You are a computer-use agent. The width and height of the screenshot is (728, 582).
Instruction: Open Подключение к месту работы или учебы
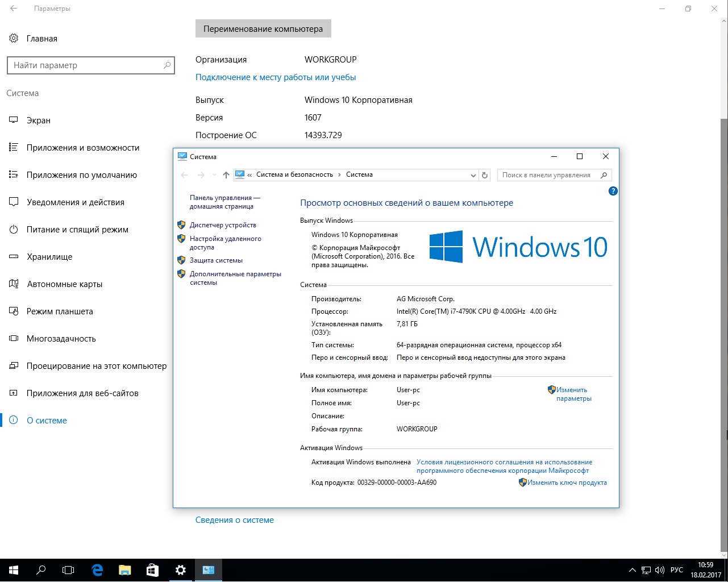click(276, 77)
